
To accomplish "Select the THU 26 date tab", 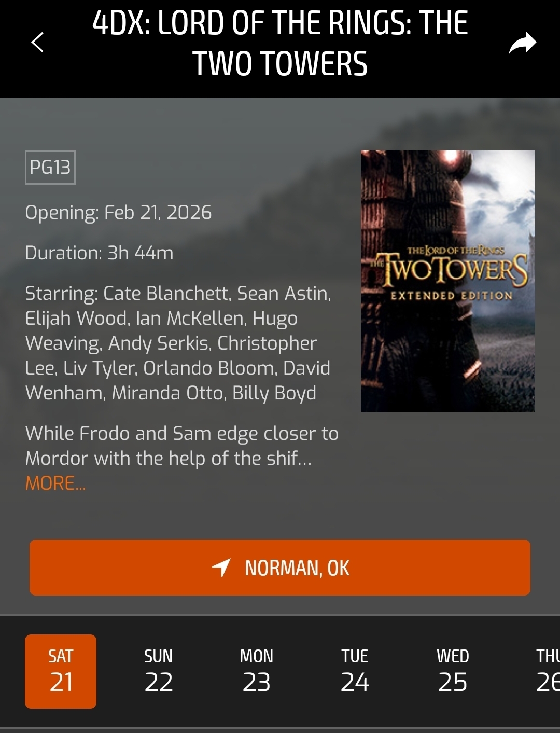I will (547, 671).
